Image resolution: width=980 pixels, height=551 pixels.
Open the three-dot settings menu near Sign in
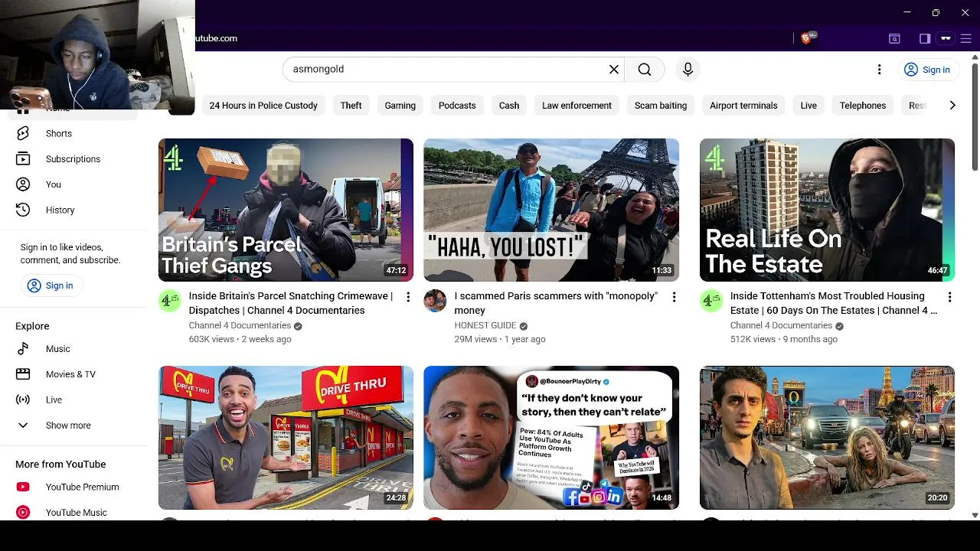tap(879, 70)
